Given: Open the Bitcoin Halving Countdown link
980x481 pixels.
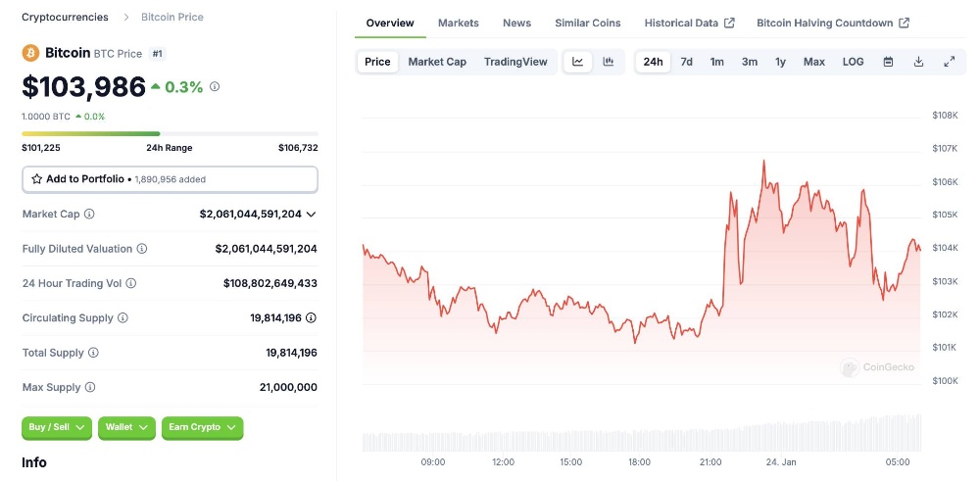Looking at the screenshot, I should tap(832, 23).
